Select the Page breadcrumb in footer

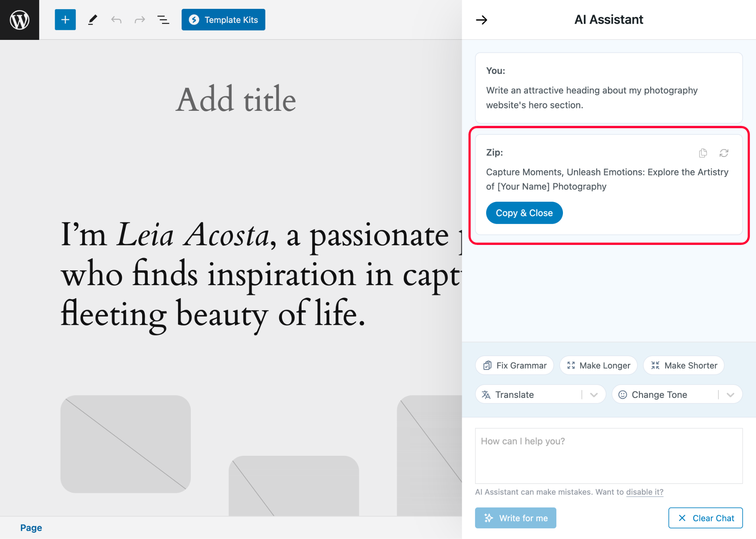tap(31, 528)
